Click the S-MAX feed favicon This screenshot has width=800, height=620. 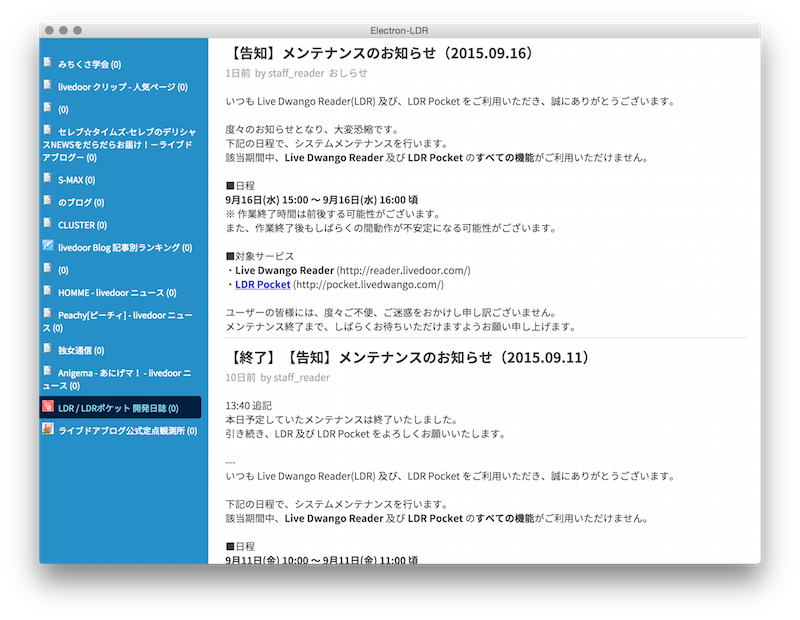pyautogui.click(x=45, y=179)
